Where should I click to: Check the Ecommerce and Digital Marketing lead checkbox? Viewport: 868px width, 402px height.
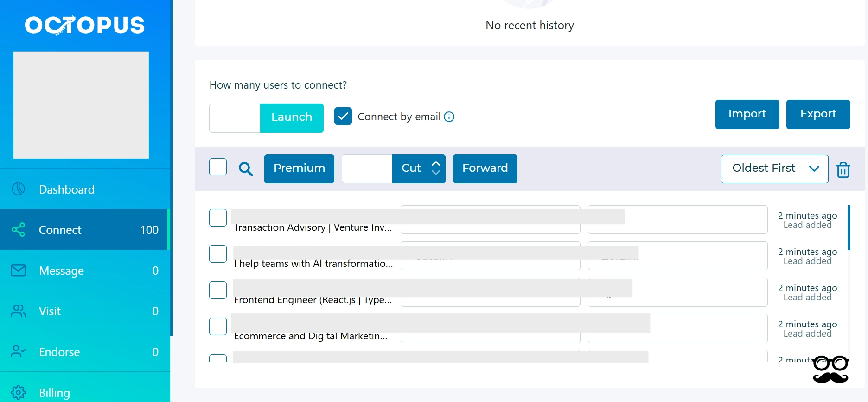pyautogui.click(x=218, y=326)
